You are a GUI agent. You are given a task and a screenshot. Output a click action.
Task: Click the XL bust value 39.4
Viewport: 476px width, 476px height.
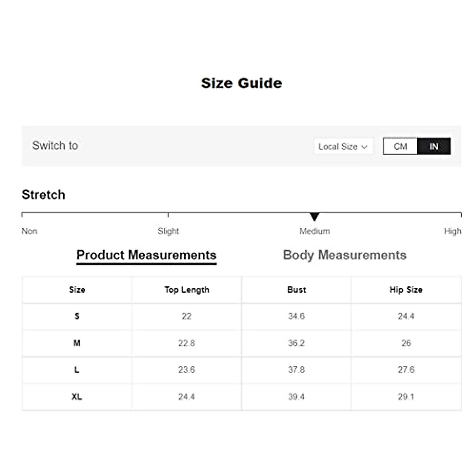[x=296, y=397]
